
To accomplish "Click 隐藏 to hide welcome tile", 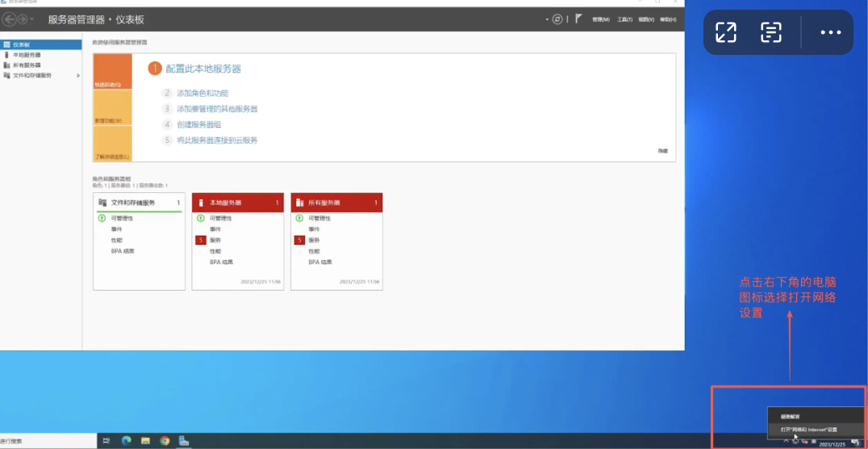I will [662, 151].
